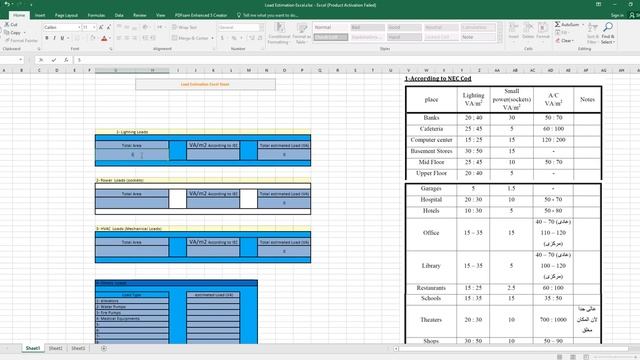Open the Font dialog launcher
The width and height of the screenshot is (640, 360).
(110, 49)
